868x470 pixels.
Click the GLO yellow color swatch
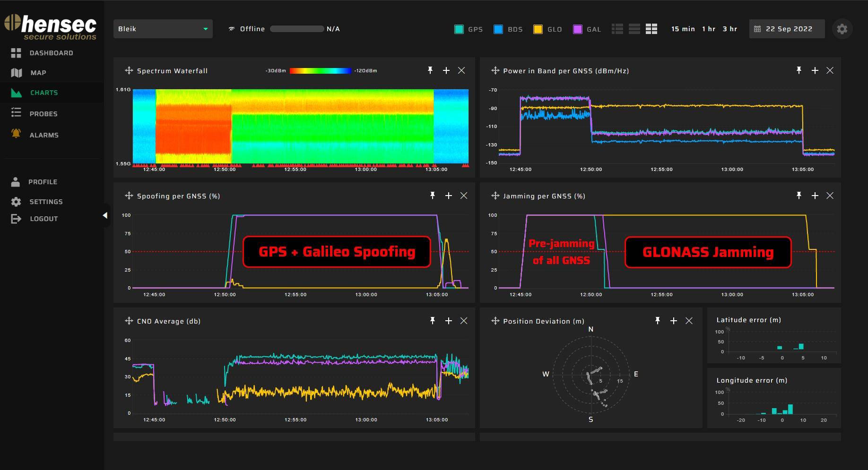tap(538, 29)
